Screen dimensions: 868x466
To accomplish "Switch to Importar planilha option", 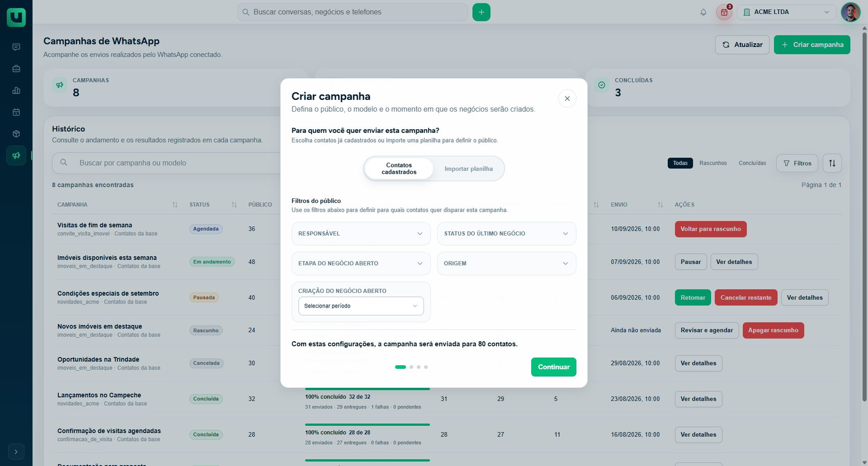I will coord(469,169).
